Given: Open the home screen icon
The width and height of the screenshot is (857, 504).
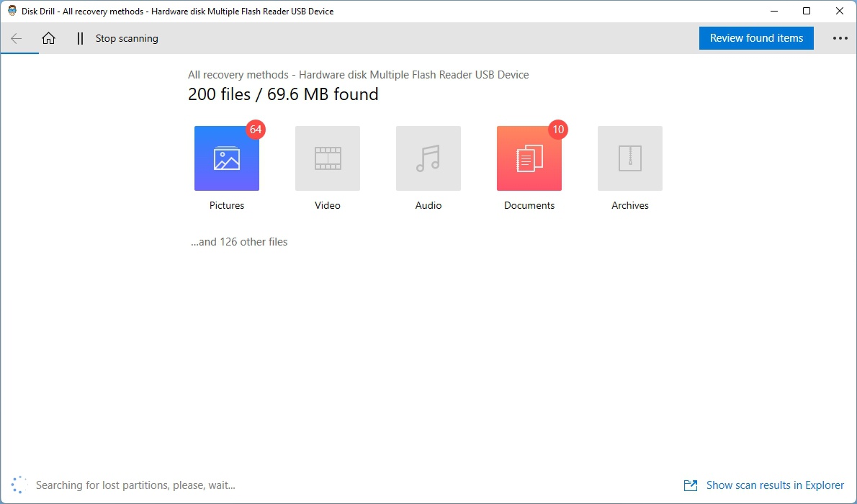Looking at the screenshot, I should 49,37.
